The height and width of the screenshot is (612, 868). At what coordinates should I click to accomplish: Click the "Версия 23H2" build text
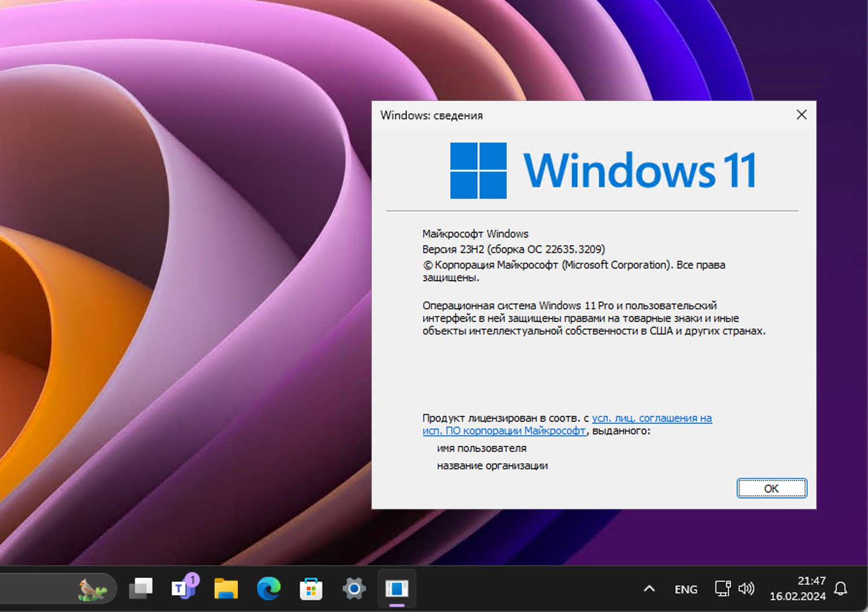tap(514, 249)
